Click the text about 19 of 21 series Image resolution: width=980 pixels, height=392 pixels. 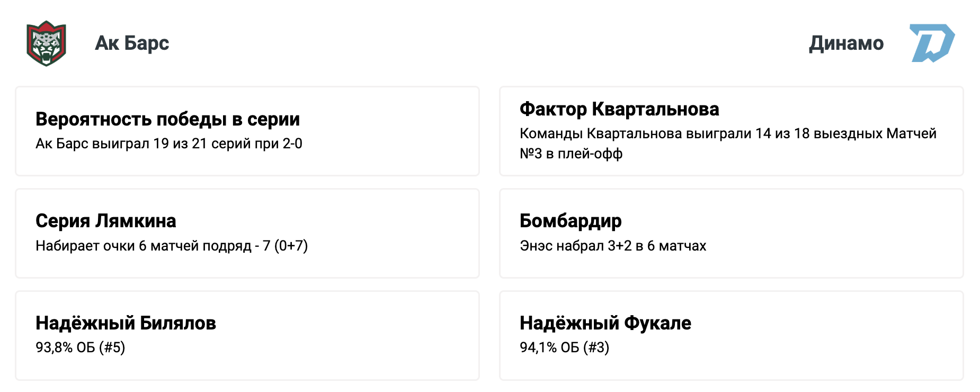point(169,144)
